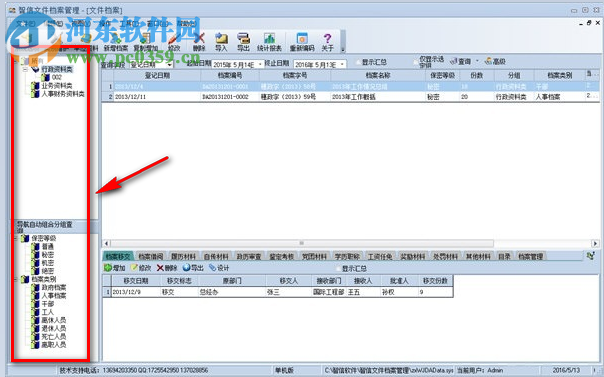Image resolution: width=604 pixels, height=377 pixels.
Task: Switch to the 鉴定考核 tab
Action: tap(282, 256)
